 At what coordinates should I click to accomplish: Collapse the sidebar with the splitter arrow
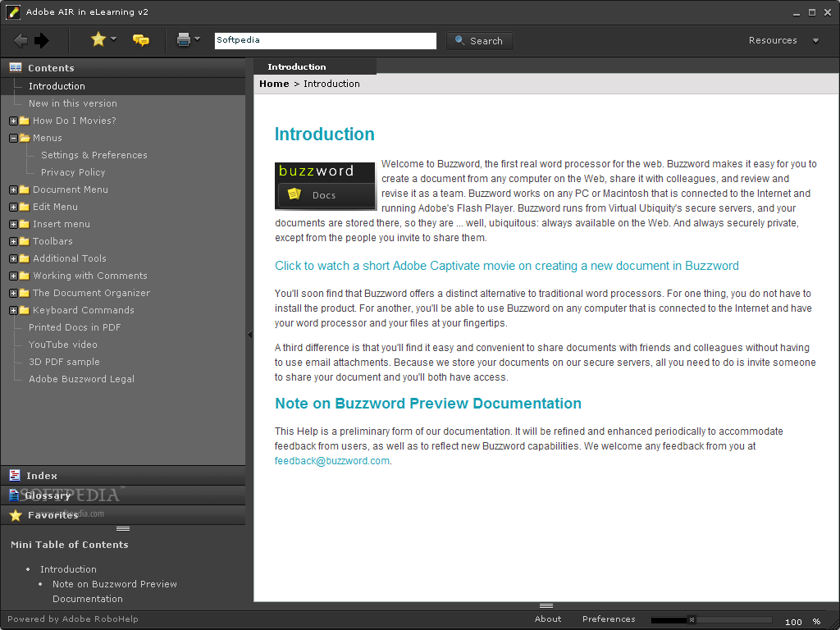(x=249, y=334)
